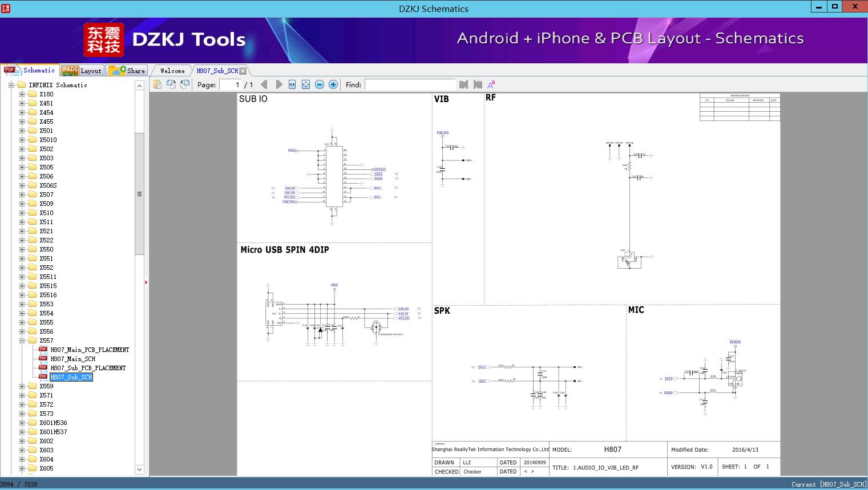Open the text size Aa icon
This screenshot has height=490, width=868.
(x=491, y=84)
